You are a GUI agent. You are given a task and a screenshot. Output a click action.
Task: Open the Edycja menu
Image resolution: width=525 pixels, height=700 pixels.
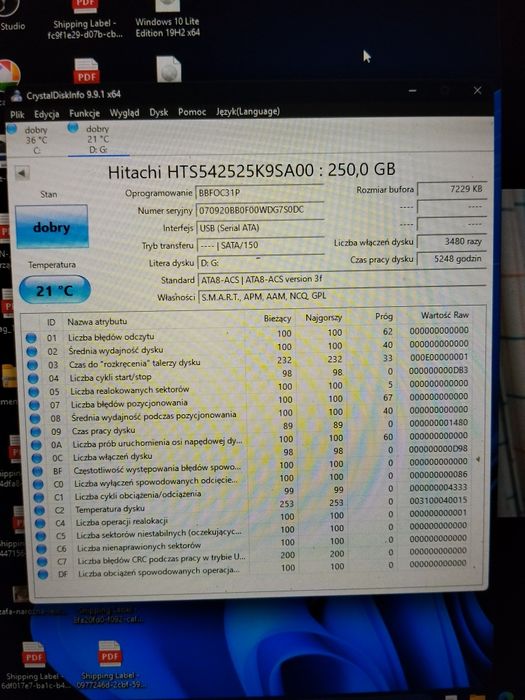tap(46, 114)
